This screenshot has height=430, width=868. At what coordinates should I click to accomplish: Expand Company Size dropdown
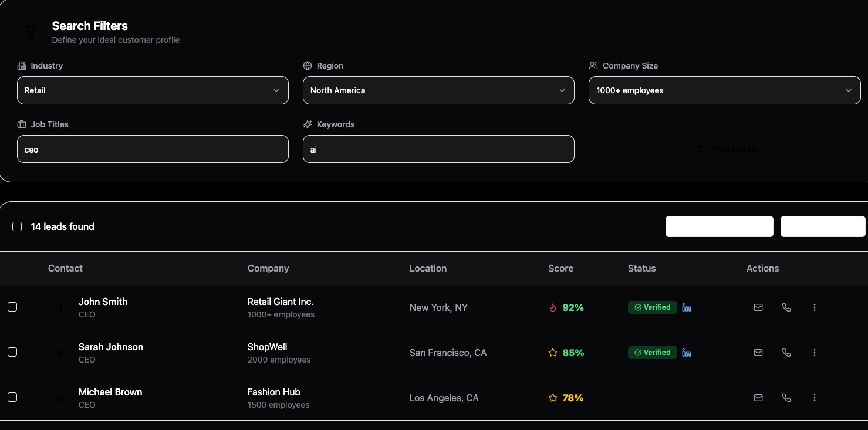click(x=724, y=90)
